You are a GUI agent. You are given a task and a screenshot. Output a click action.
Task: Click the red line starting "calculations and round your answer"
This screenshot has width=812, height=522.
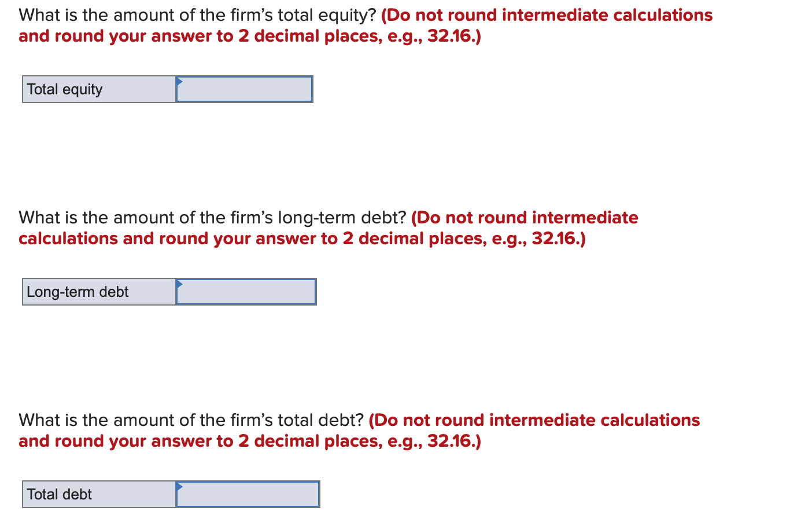[x=302, y=238]
